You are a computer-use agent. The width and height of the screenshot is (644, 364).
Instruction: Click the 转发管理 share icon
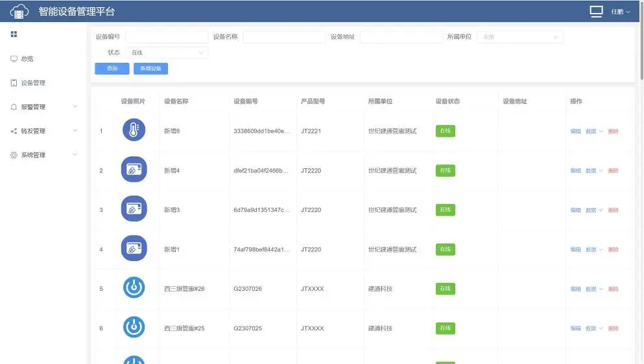[x=14, y=131]
